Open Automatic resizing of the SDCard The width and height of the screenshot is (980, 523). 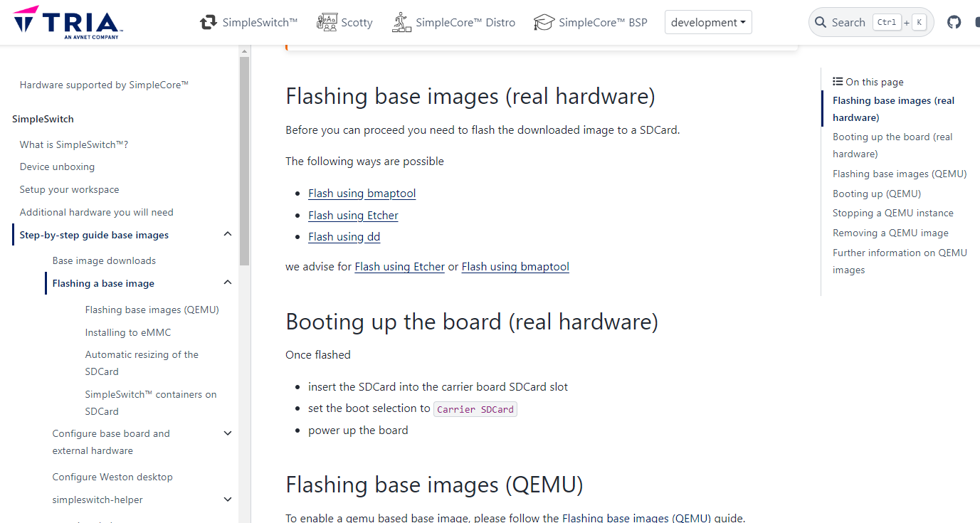click(142, 363)
